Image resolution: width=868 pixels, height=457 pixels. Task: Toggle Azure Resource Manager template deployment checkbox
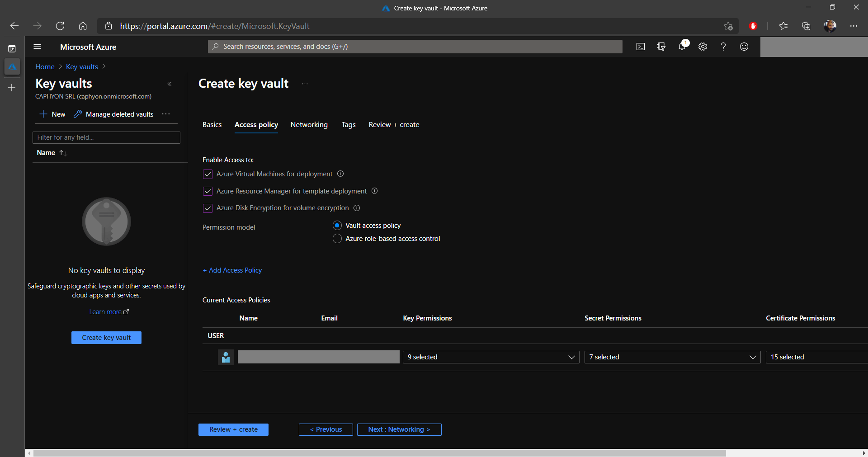208,191
